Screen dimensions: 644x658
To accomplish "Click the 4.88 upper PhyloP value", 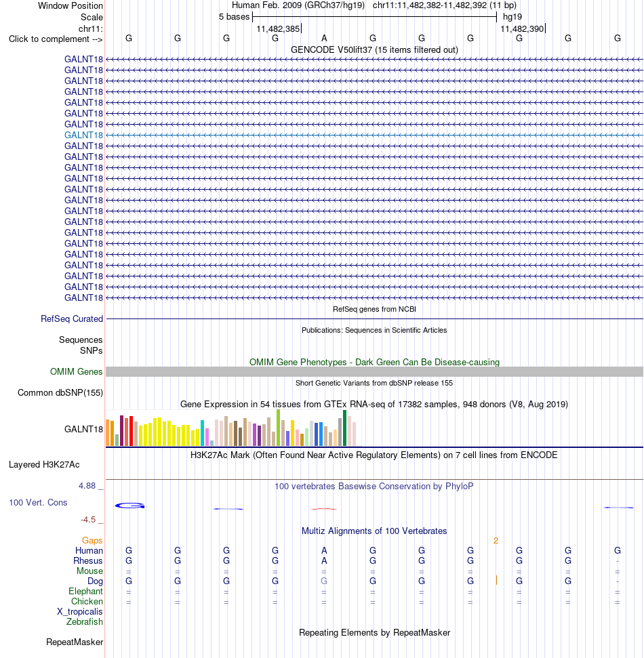I will (87, 485).
